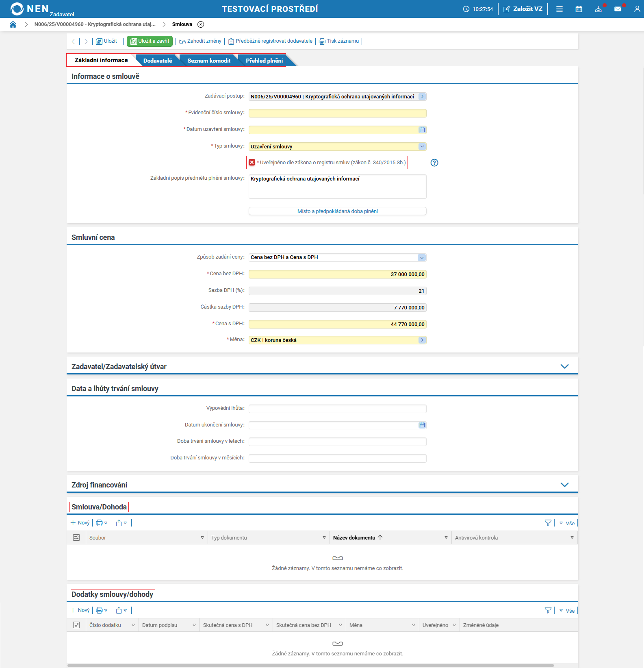The height and width of the screenshot is (668, 644).
Task: Switch to the Dodavatelé tab
Action: click(x=158, y=61)
